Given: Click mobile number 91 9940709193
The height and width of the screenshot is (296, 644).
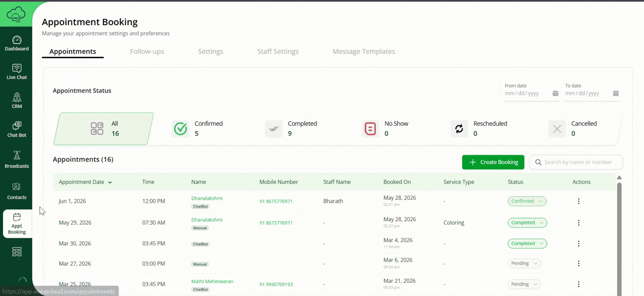Looking at the screenshot, I should coord(276,284).
